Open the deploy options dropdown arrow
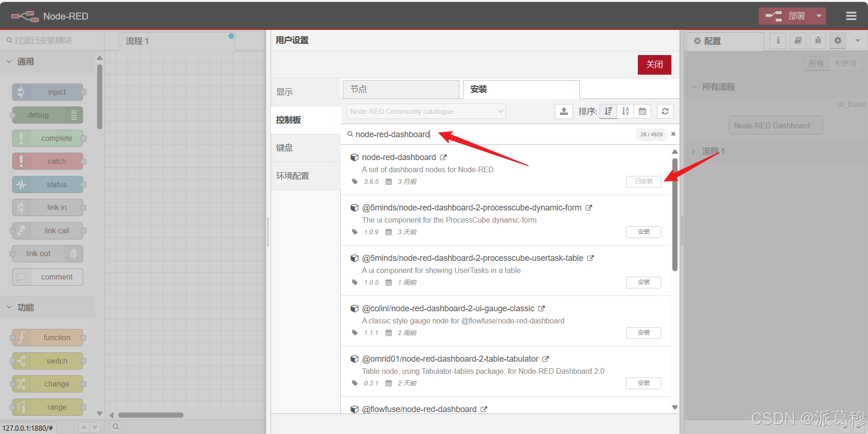This screenshot has width=868, height=434. pyautogui.click(x=819, y=16)
